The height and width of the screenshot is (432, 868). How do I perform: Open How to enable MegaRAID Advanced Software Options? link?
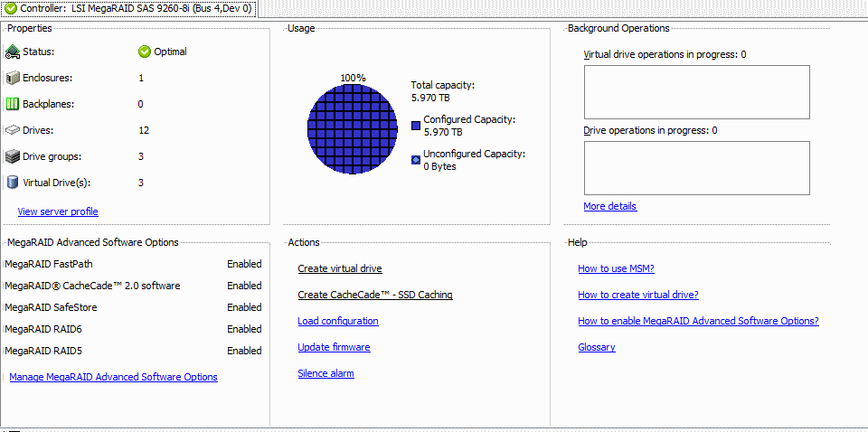(x=698, y=321)
